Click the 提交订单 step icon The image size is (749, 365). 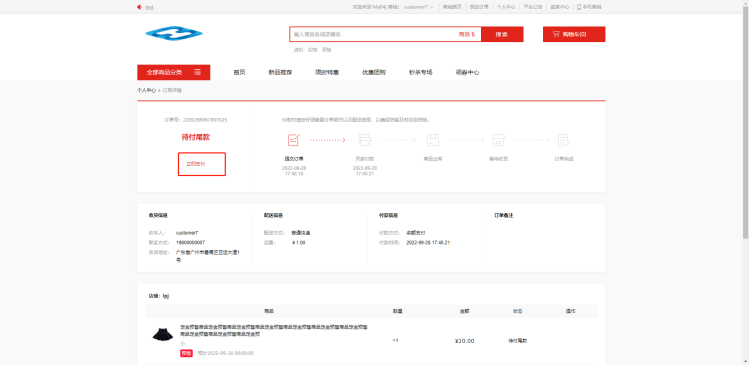294,140
